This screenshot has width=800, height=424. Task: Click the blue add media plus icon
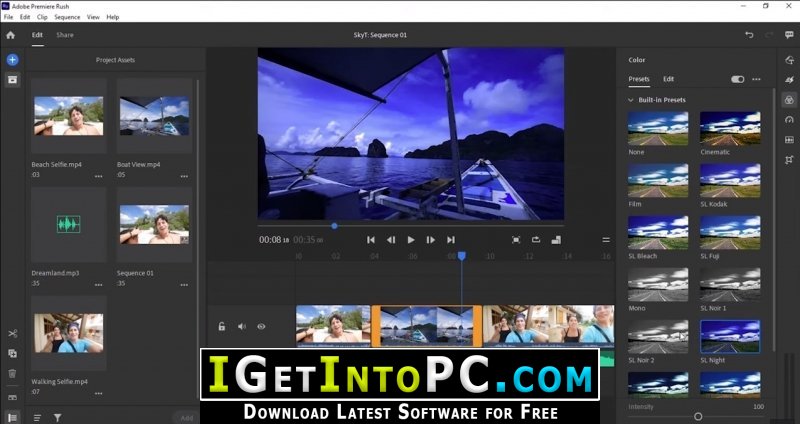tap(12, 60)
